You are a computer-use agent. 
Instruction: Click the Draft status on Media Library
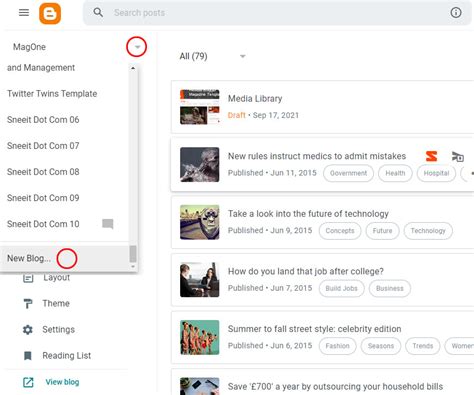pyautogui.click(x=236, y=115)
